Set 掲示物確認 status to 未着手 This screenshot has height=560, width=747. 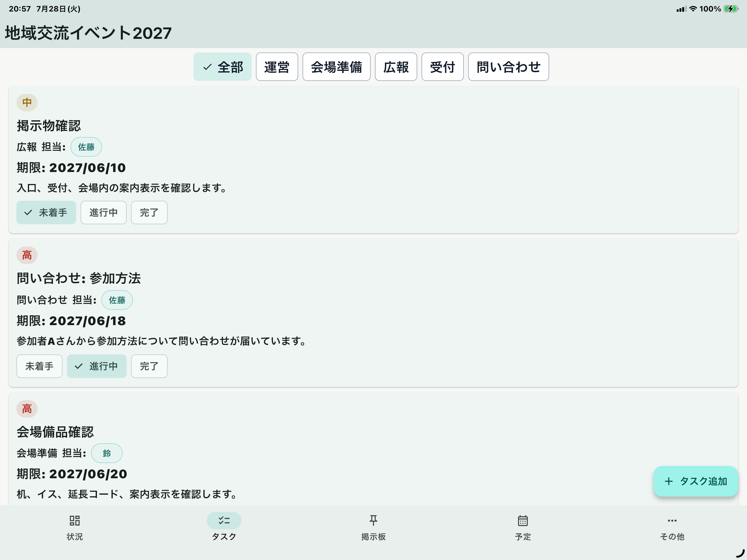point(46,212)
